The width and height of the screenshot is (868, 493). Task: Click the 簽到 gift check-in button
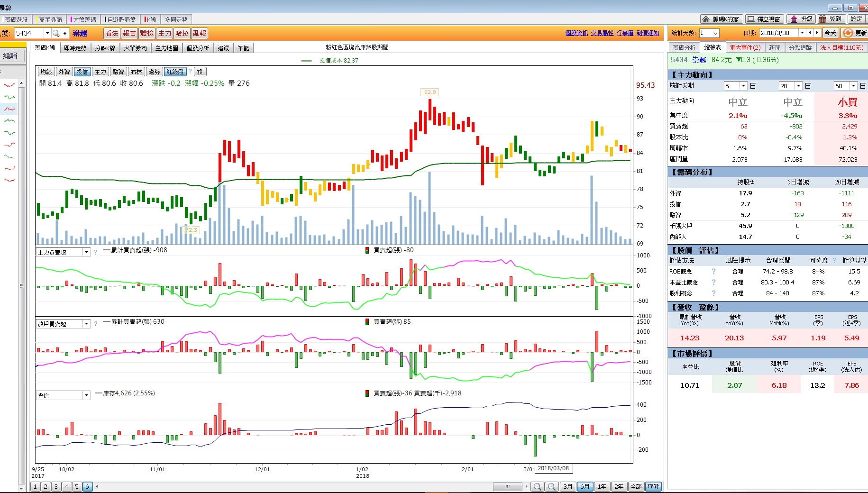(831, 19)
